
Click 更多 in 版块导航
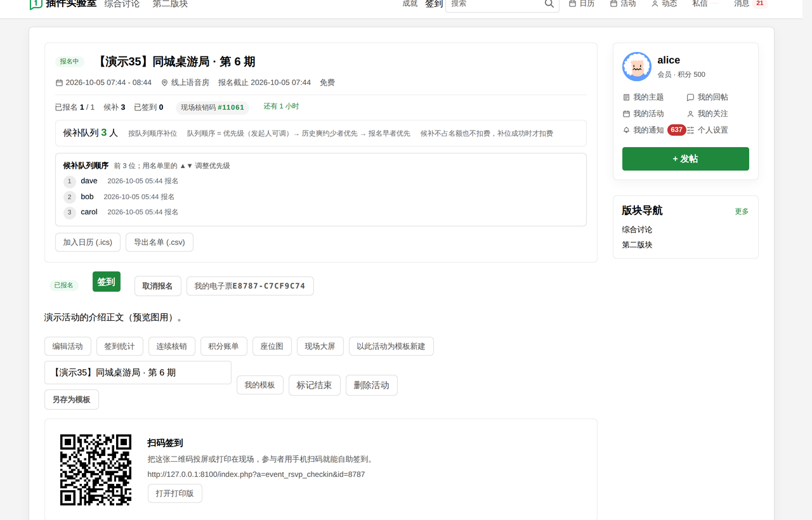point(742,211)
